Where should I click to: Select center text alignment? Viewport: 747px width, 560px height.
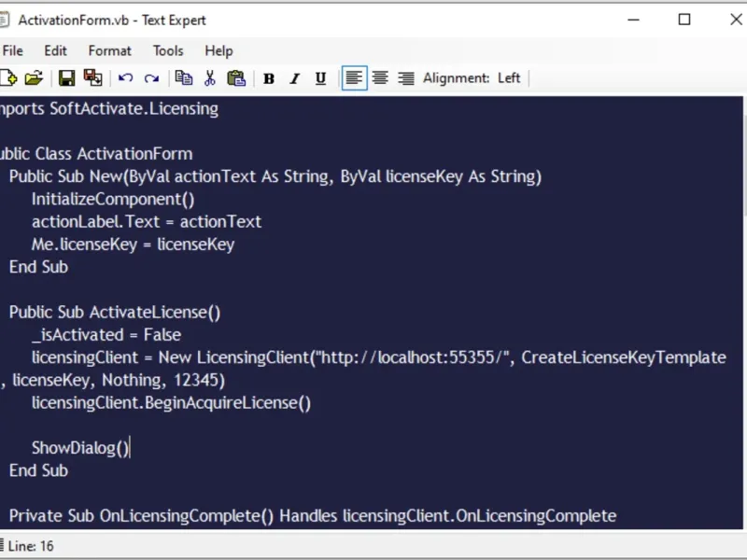pos(380,77)
